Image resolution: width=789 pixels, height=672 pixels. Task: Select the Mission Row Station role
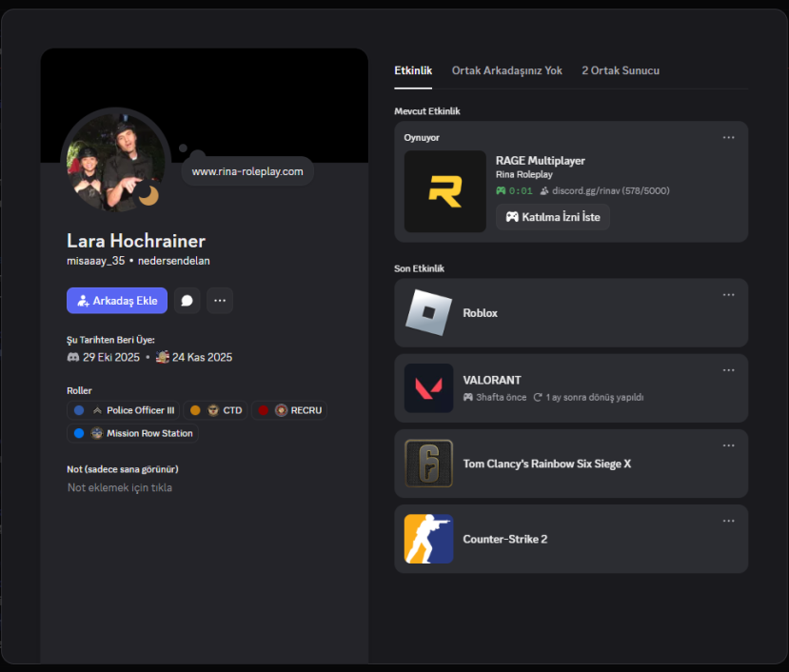click(133, 433)
